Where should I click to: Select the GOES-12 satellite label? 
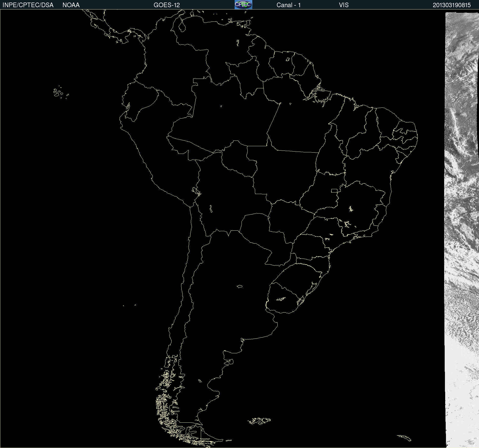(x=167, y=5)
